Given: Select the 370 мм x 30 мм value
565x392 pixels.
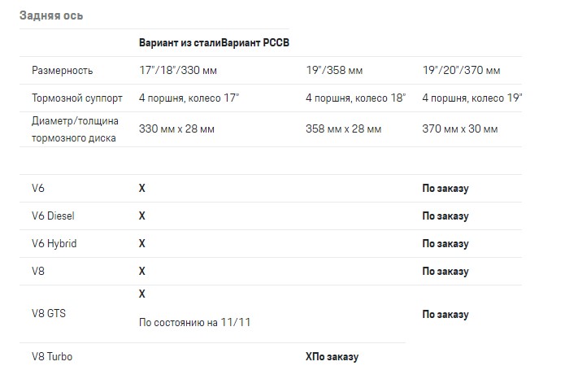Looking at the screenshot, I should coord(459,129).
